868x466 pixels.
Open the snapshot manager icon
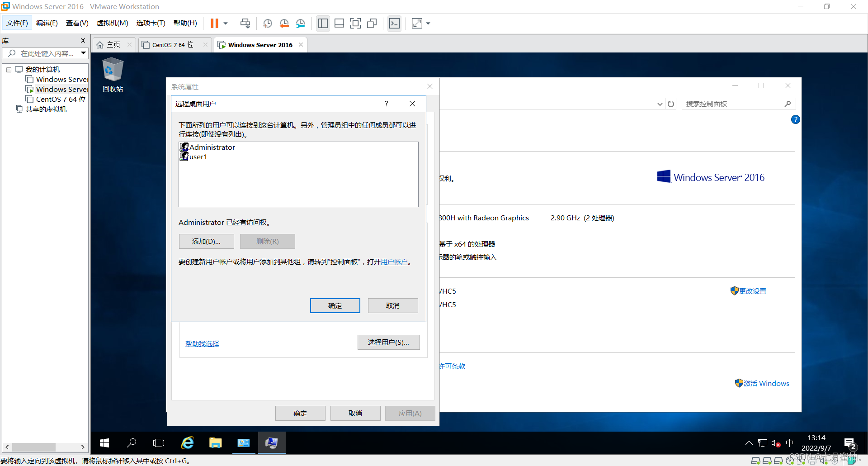pyautogui.click(x=301, y=23)
